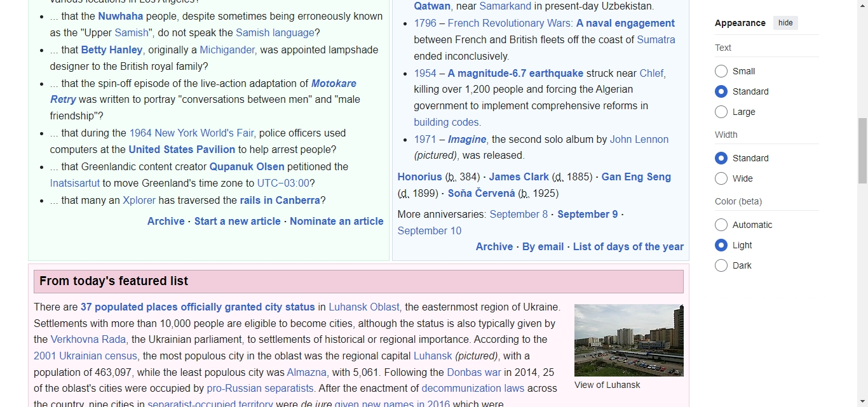The height and width of the screenshot is (407, 868).
Task: Open the John Lennon link
Action: pos(639,139)
